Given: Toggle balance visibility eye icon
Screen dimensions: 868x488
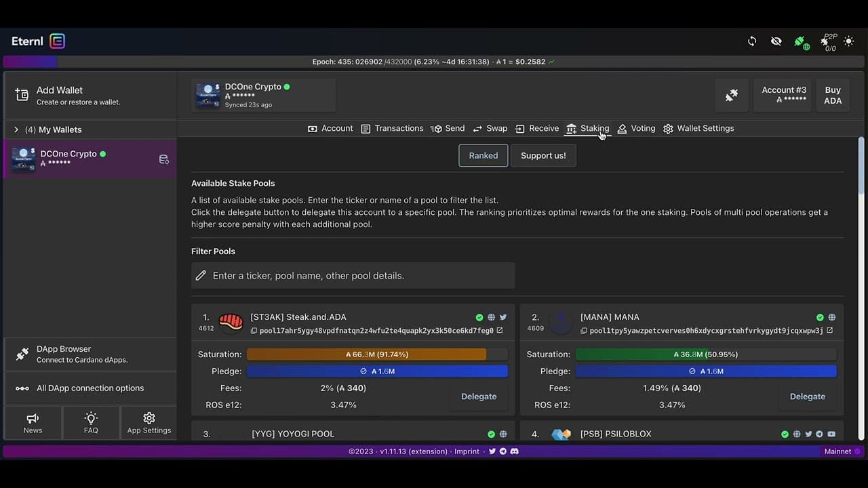Looking at the screenshot, I should [776, 41].
